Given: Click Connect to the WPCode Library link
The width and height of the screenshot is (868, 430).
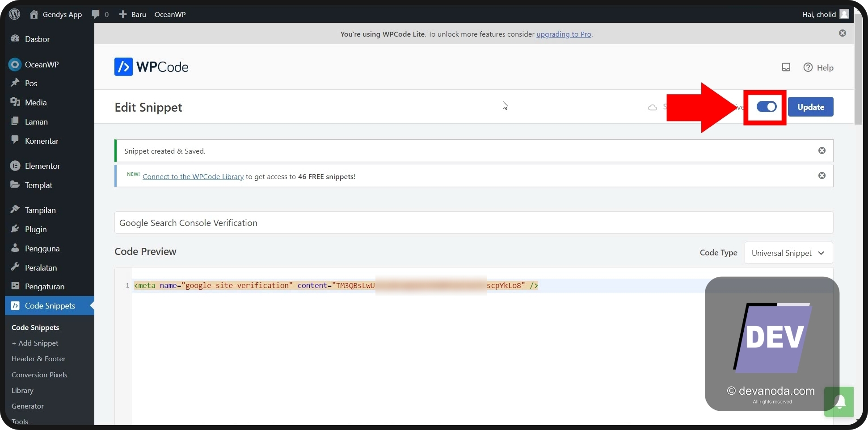Looking at the screenshot, I should point(193,176).
